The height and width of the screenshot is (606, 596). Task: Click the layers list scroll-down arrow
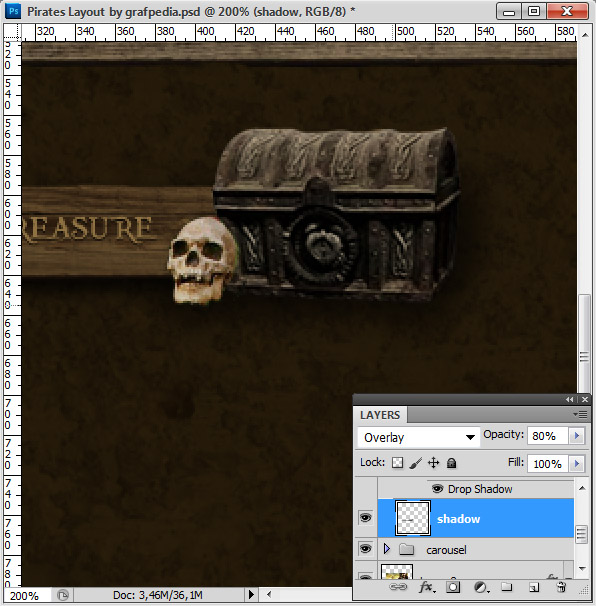coord(582,569)
